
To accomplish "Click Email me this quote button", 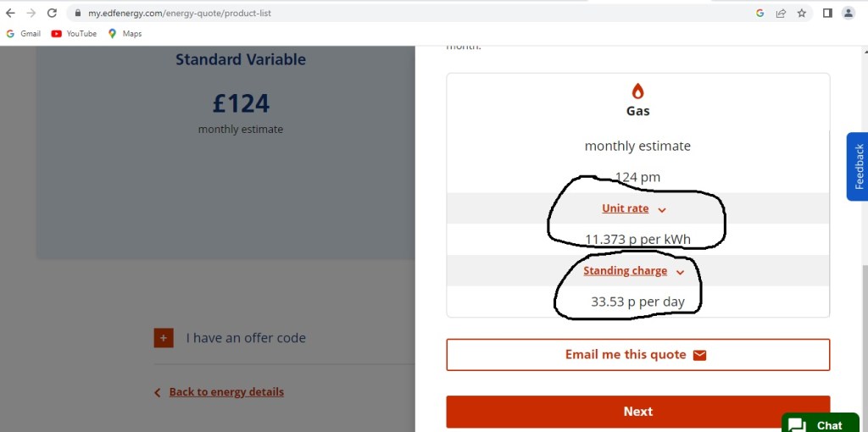I will [637, 355].
